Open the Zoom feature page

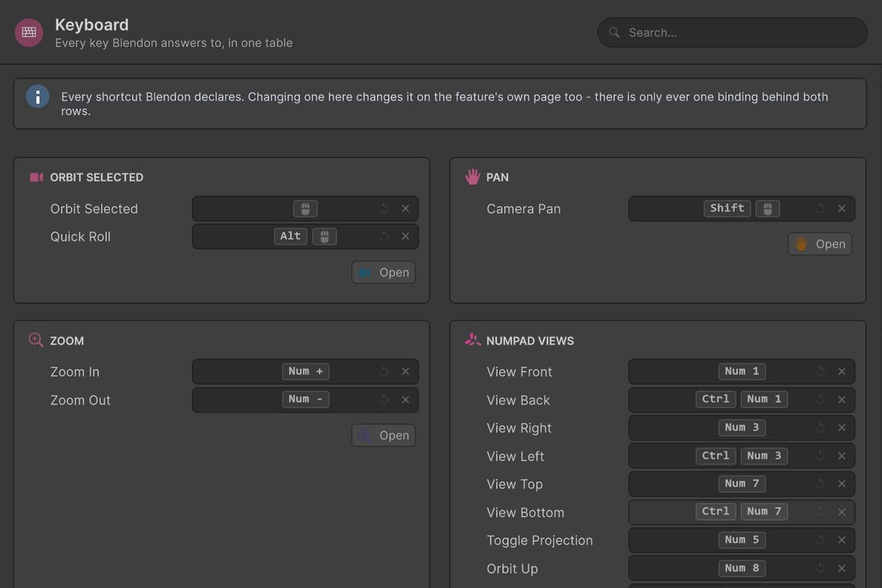(x=384, y=435)
